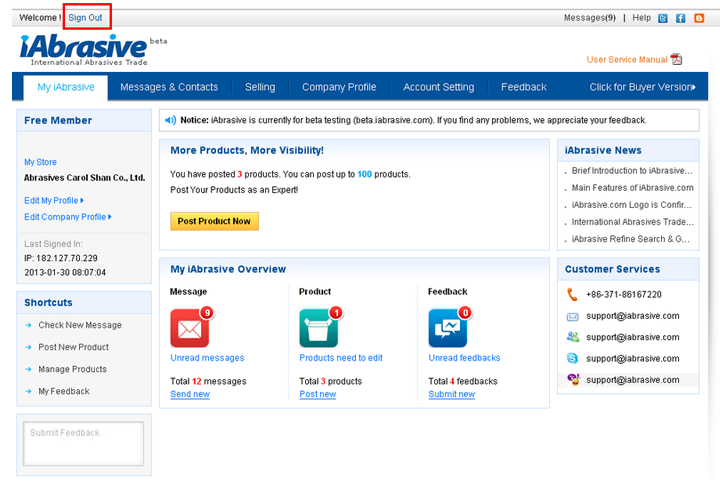Viewport: 720px width, 494px height.
Task: Open Messages & Contacts tab
Action: click(x=169, y=87)
